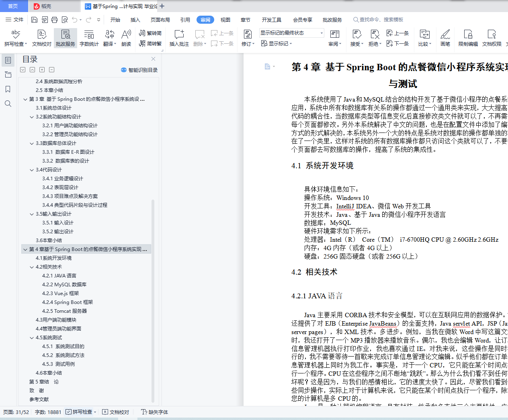
Task: Toggle 文档校对 in the status bar
Action: point(116,412)
